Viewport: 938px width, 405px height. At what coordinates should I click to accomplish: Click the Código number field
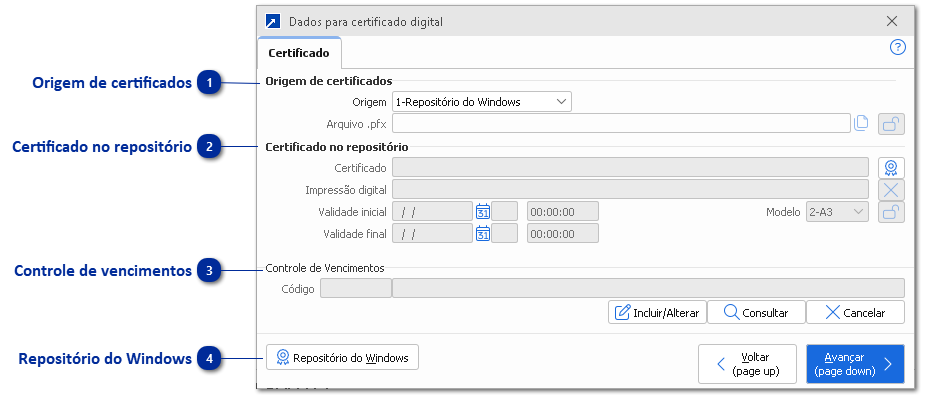pyautogui.click(x=355, y=288)
